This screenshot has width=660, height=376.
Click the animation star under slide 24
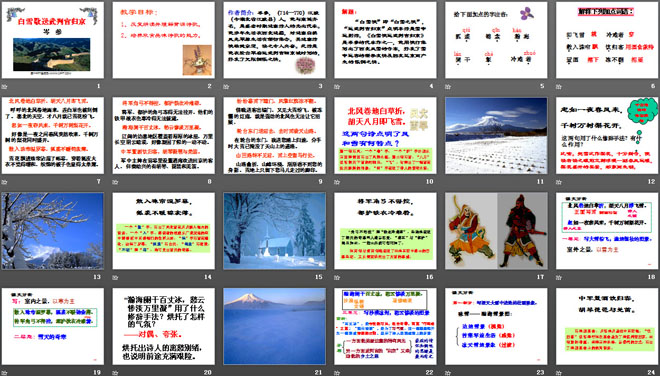click(559, 373)
